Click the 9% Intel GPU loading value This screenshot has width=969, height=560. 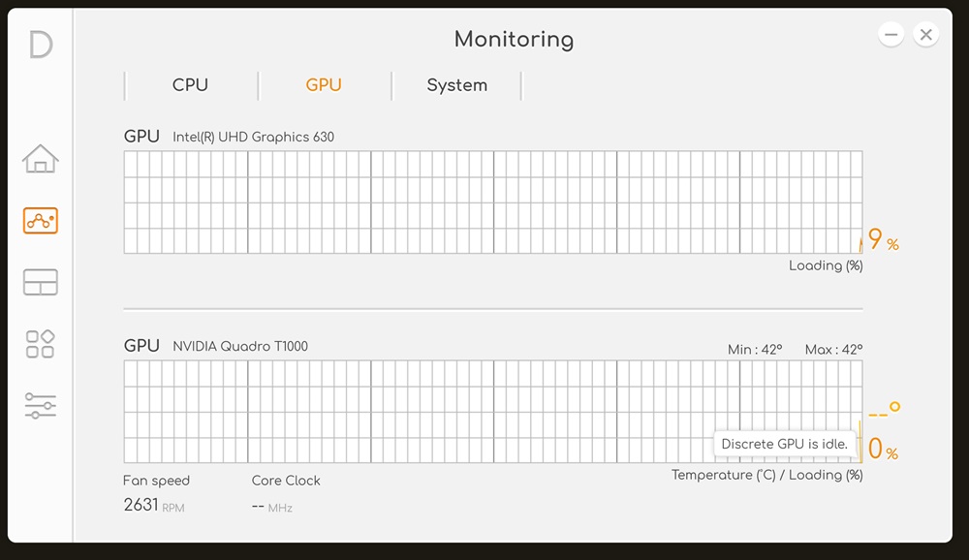pos(883,239)
